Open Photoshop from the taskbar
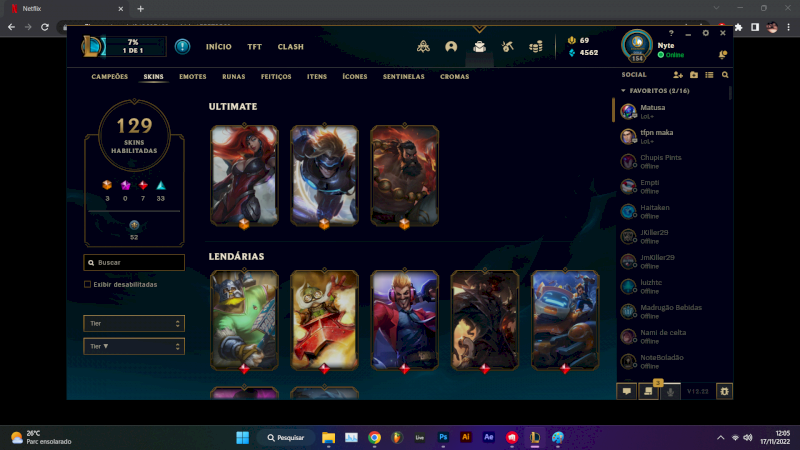This screenshot has height=450, width=800. (x=443, y=437)
